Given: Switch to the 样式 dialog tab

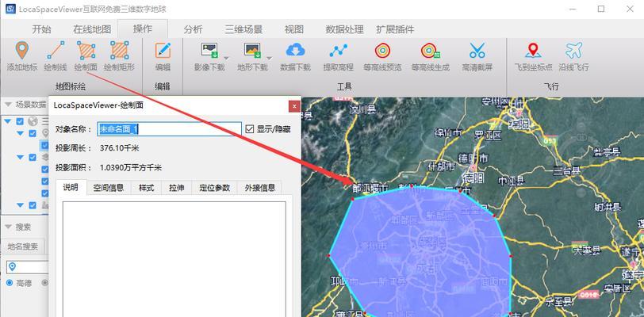Looking at the screenshot, I should 146,188.
